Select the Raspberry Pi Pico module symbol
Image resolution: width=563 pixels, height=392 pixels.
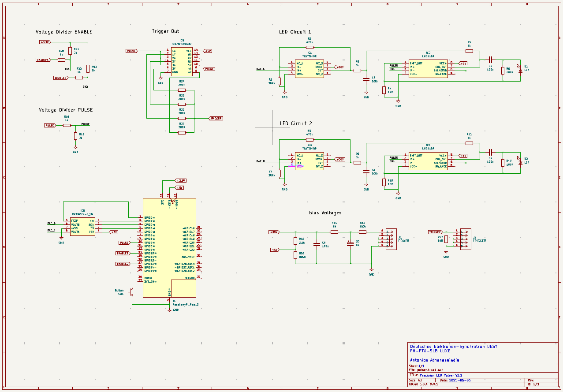pyautogui.click(x=169, y=248)
